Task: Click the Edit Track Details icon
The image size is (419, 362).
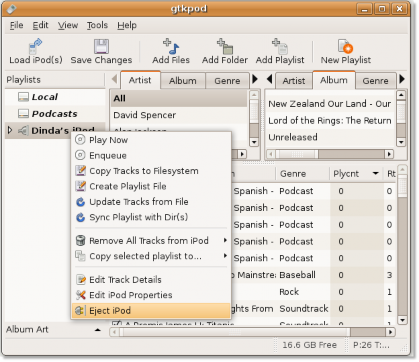Action: click(80, 279)
